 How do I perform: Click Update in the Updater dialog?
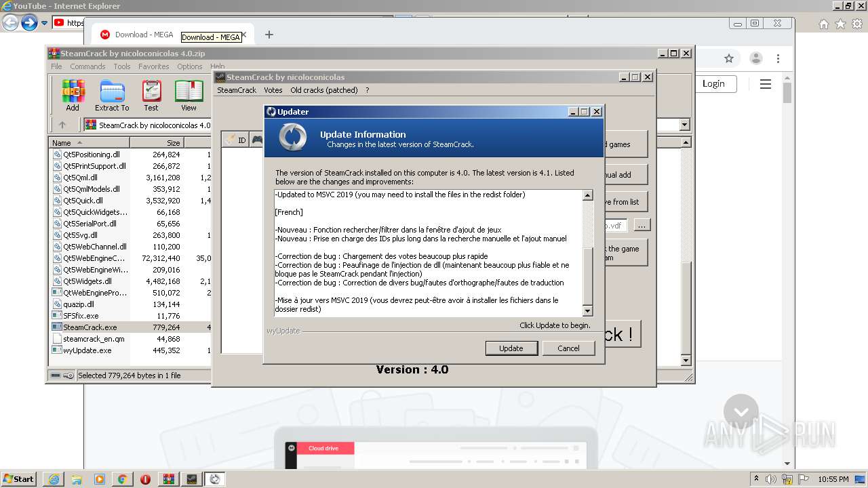click(511, 348)
